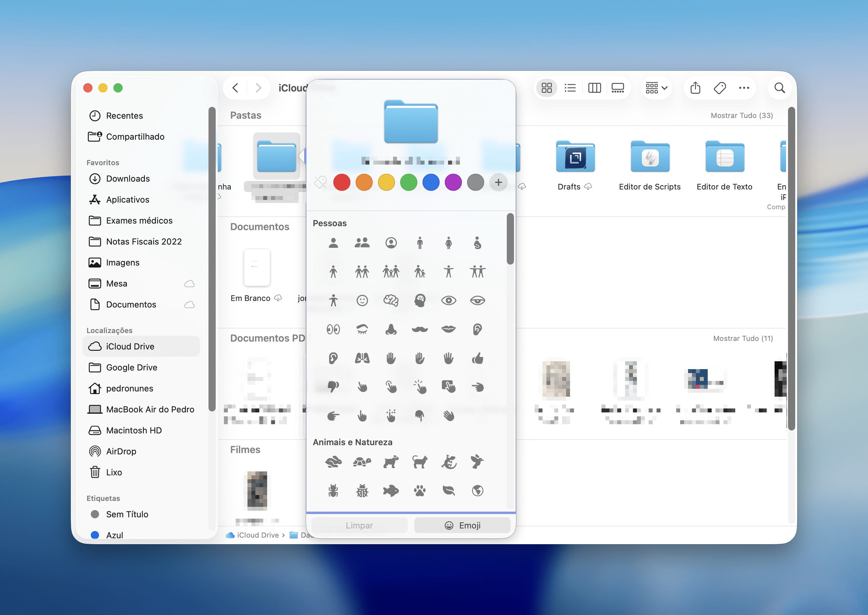This screenshot has height=615, width=868.
Task: Open the Drafts folder
Action: 575,157
